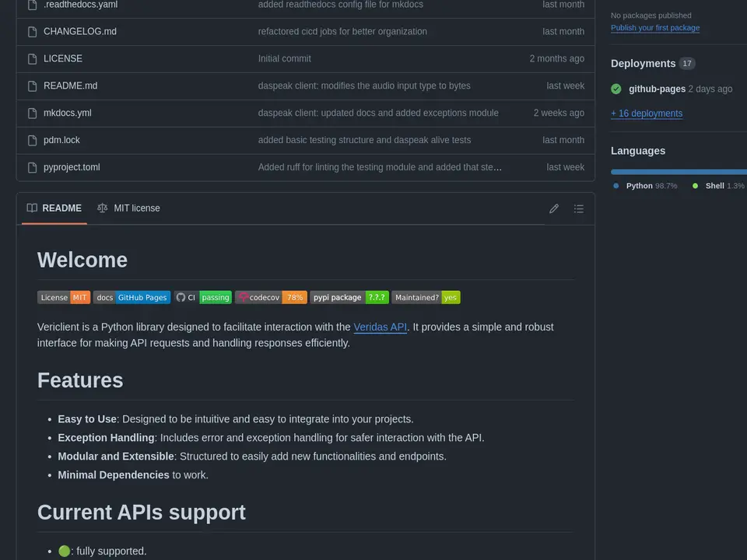The height and width of the screenshot is (560, 747).
Task: Click the file icon beside README.md
Action: tap(33, 86)
